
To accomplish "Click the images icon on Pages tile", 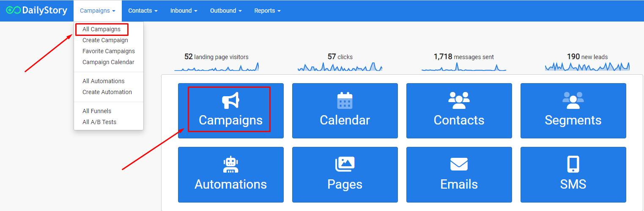I will click(x=345, y=164).
